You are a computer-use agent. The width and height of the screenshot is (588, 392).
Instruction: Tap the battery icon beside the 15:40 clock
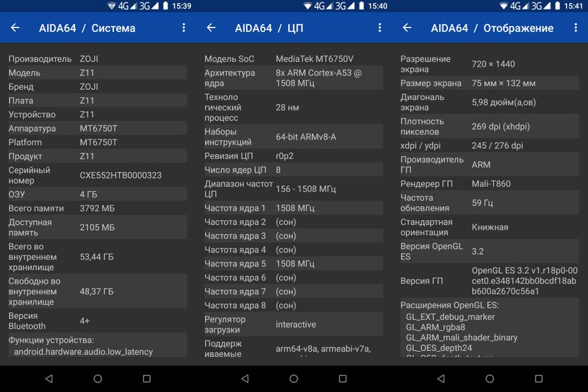pos(361,5)
